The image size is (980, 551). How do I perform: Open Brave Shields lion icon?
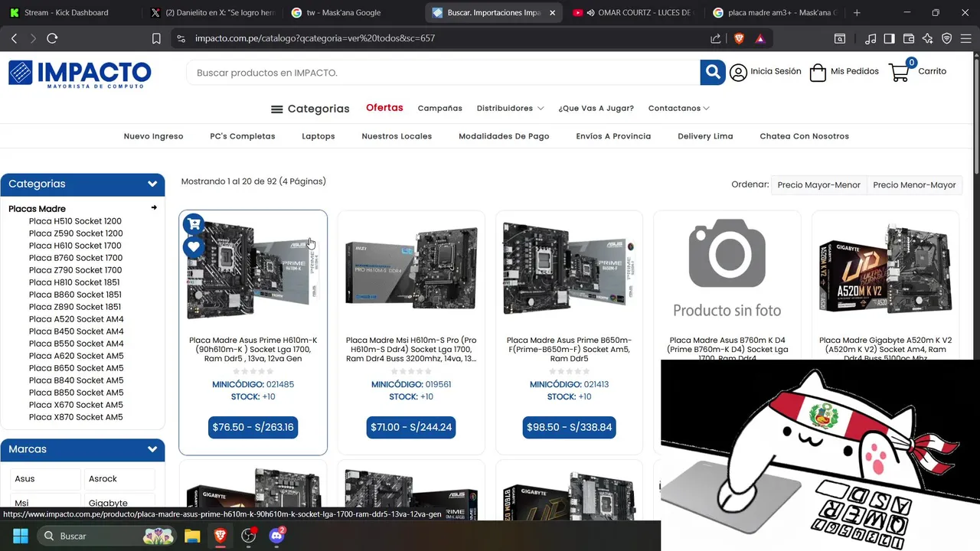tap(739, 38)
